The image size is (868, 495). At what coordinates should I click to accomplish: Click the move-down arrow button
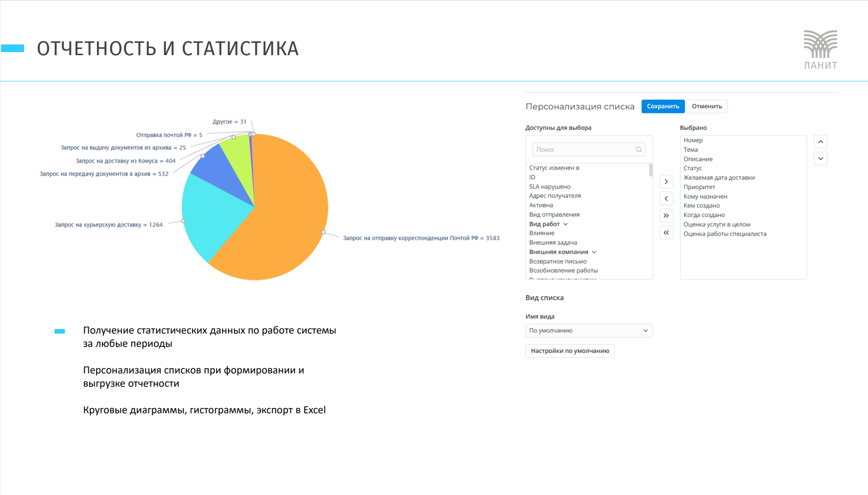click(x=821, y=158)
